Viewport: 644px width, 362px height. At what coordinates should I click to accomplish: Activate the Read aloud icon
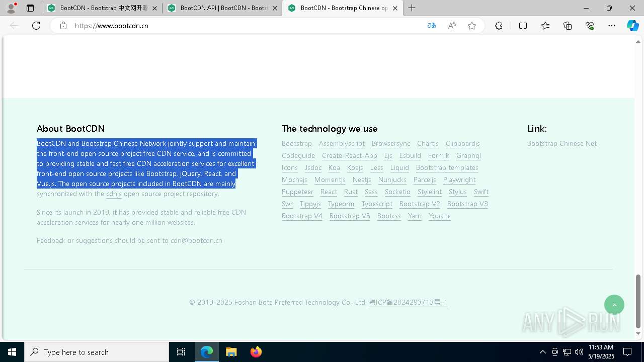pos(452,26)
